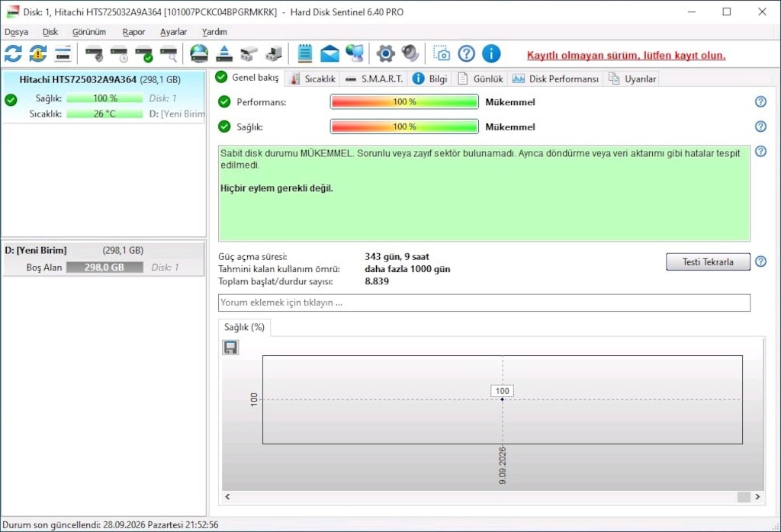
Task: Switch to the Sıcaklık tab
Action: [x=313, y=79]
